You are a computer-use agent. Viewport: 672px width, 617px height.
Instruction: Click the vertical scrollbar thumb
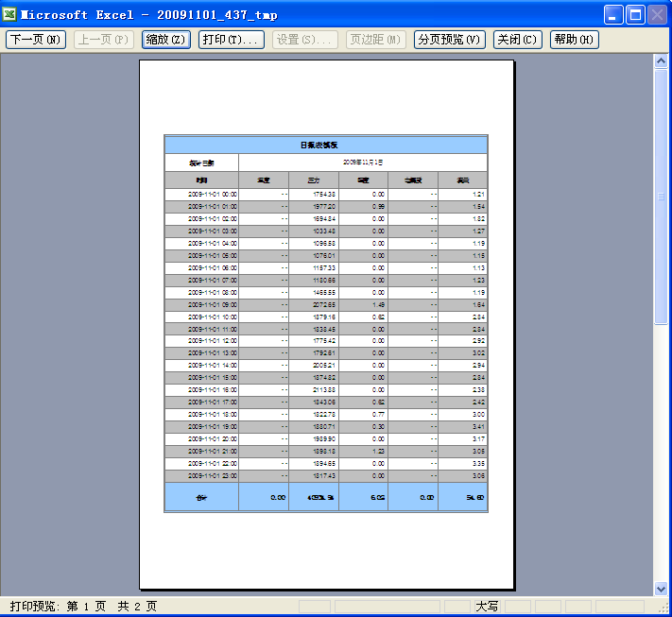tap(661, 197)
